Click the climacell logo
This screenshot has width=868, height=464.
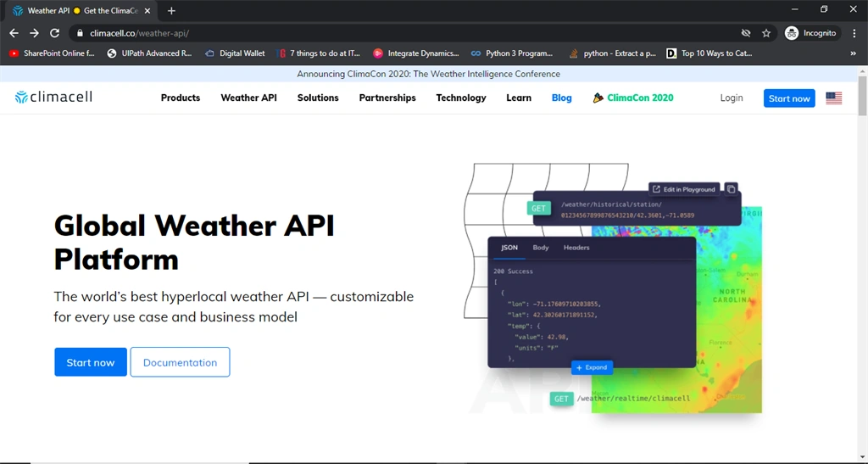53,97
